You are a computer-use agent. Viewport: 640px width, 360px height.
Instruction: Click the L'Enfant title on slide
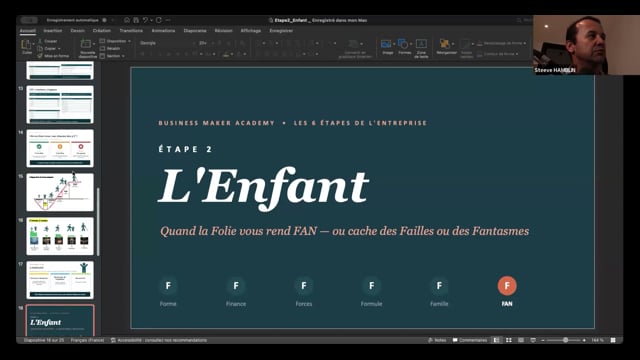pyautogui.click(x=264, y=188)
